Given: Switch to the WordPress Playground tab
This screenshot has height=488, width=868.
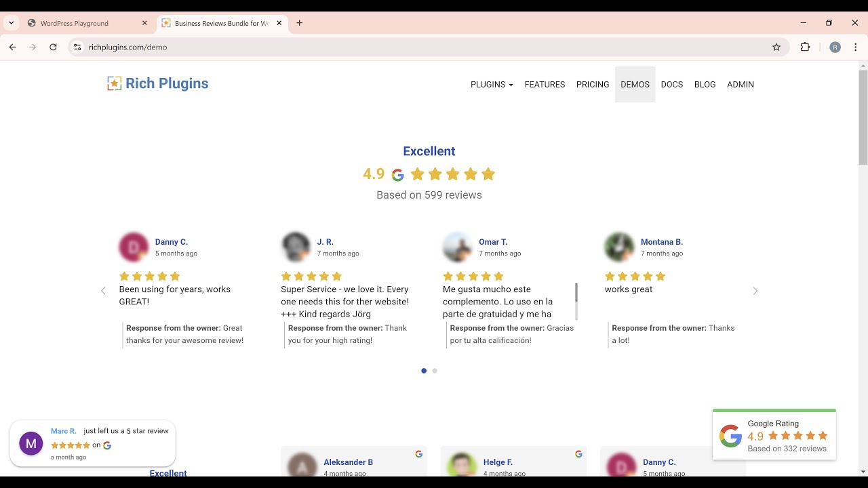Looking at the screenshot, I should click(87, 23).
